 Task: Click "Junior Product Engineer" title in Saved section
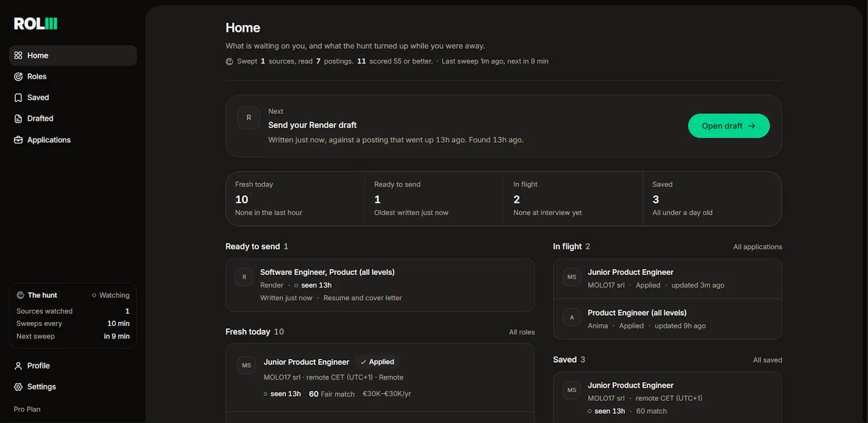coord(630,386)
